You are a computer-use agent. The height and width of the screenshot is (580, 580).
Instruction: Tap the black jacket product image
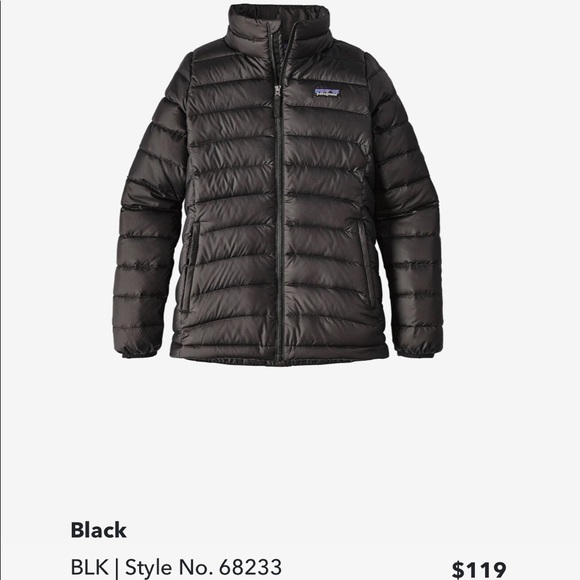pos(277,185)
